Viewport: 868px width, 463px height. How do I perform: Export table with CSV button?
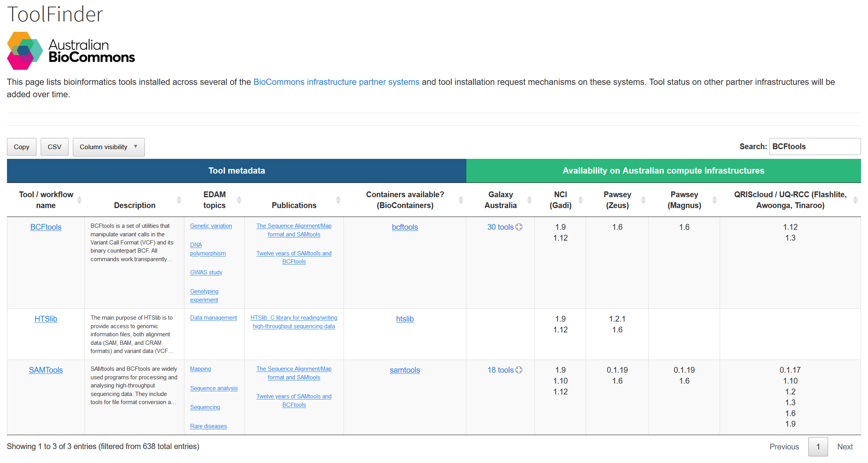click(x=54, y=147)
